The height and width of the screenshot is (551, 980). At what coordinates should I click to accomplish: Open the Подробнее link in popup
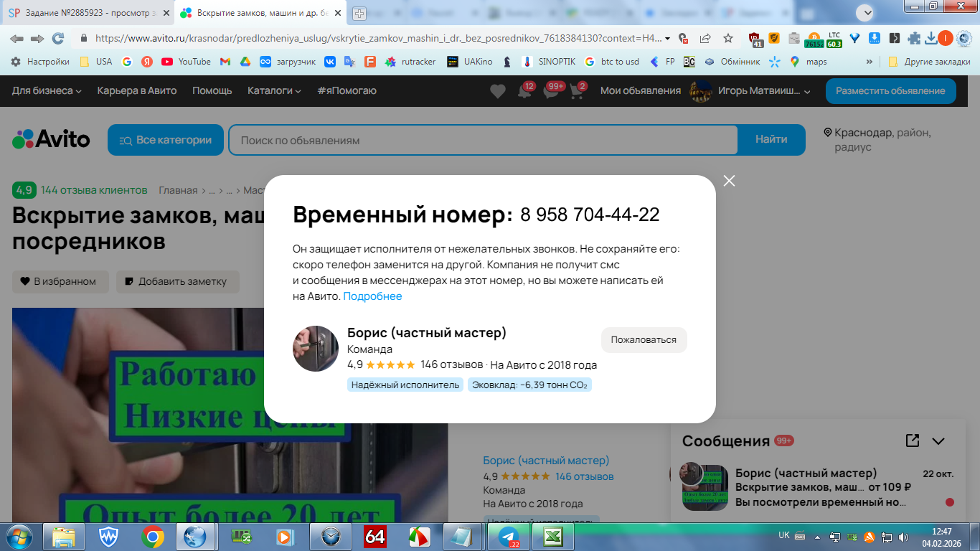372,296
